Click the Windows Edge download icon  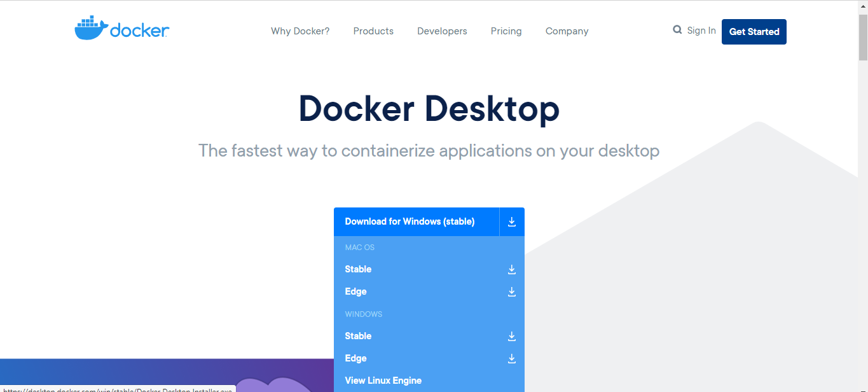(x=512, y=358)
